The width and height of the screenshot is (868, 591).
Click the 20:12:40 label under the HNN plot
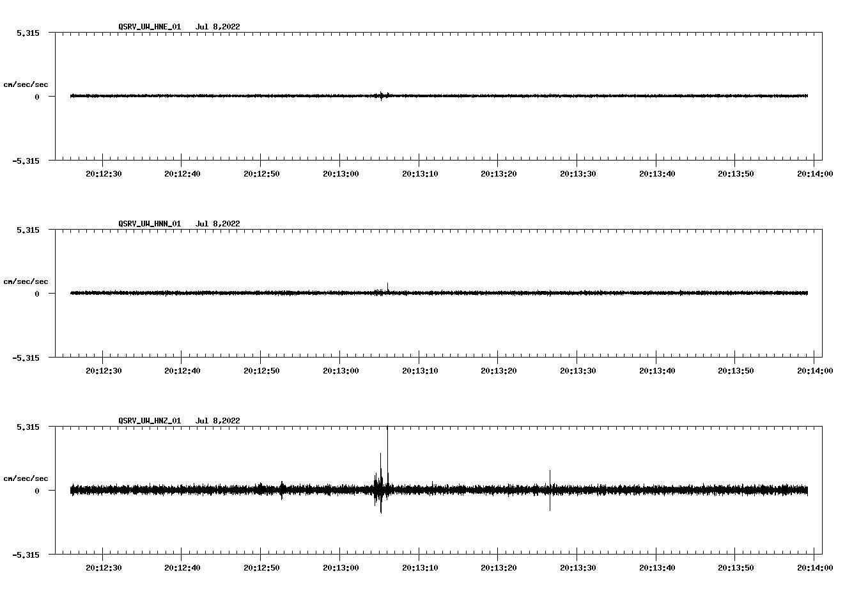coord(182,370)
